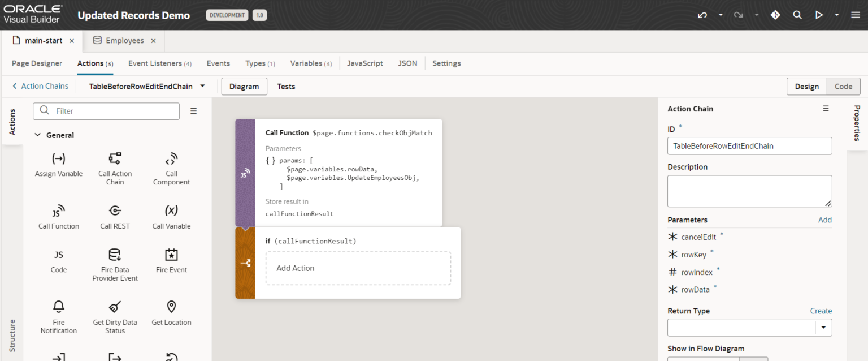The height and width of the screenshot is (361, 868).
Task: Click the Preview play icon in header
Action: (x=819, y=15)
